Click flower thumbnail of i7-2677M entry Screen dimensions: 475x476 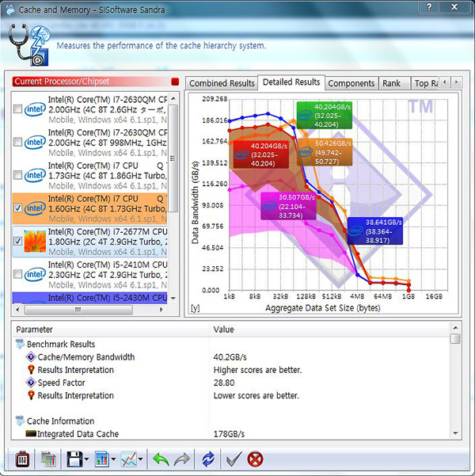point(35,241)
